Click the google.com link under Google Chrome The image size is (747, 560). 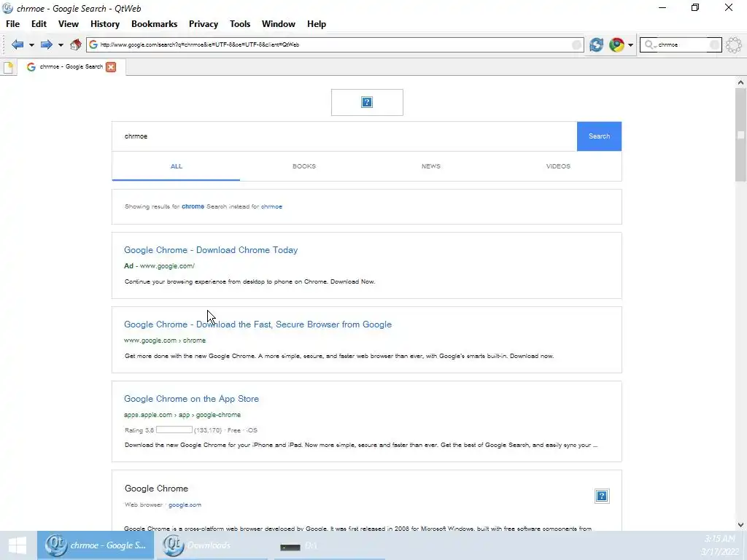185,505
